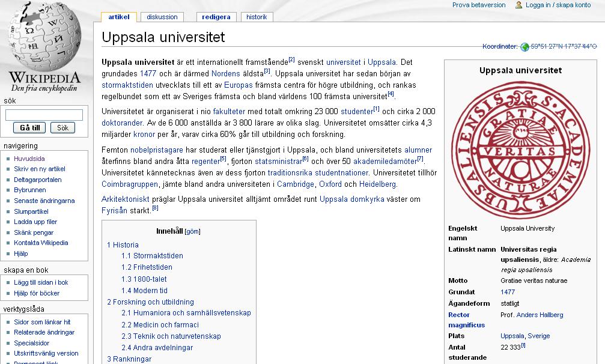Open the Europas link
The height and width of the screenshot is (364, 605).
pos(238,85)
